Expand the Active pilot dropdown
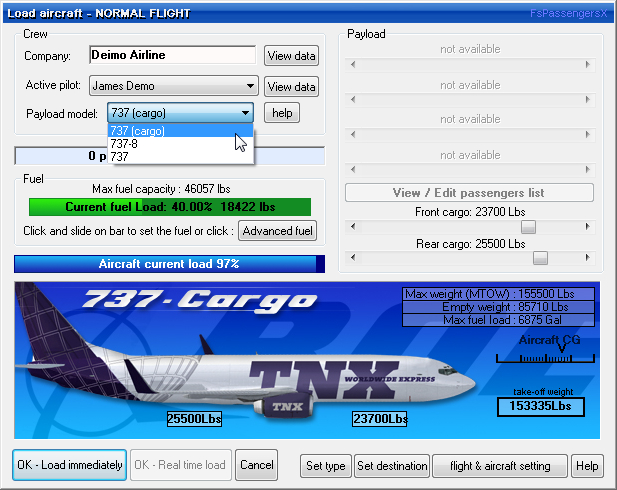The image size is (617, 490). pyautogui.click(x=174, y=86)
